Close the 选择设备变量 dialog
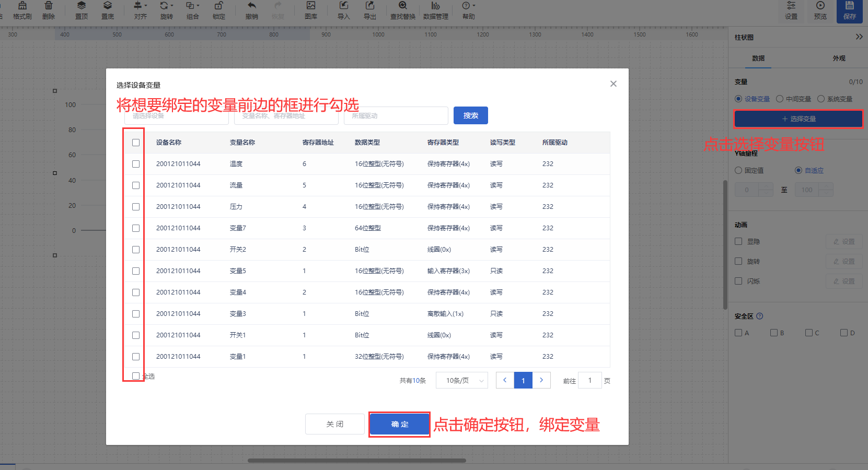The width and height of the screenshot is (868, 470). tap(614, 84)
